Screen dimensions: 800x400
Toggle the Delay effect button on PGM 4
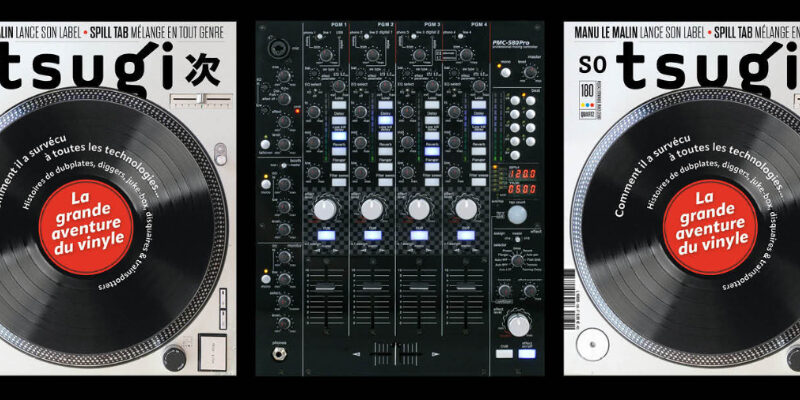[x=479, y=121]
